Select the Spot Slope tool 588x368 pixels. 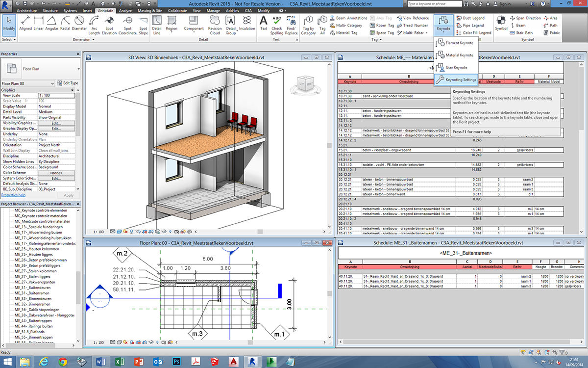pos(143,26)
